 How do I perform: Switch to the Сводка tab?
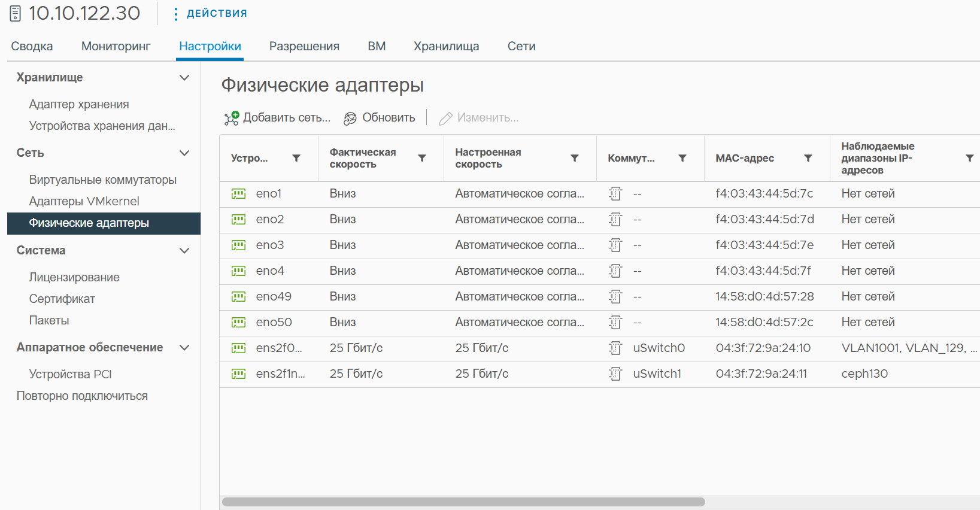tap(32, 46)
